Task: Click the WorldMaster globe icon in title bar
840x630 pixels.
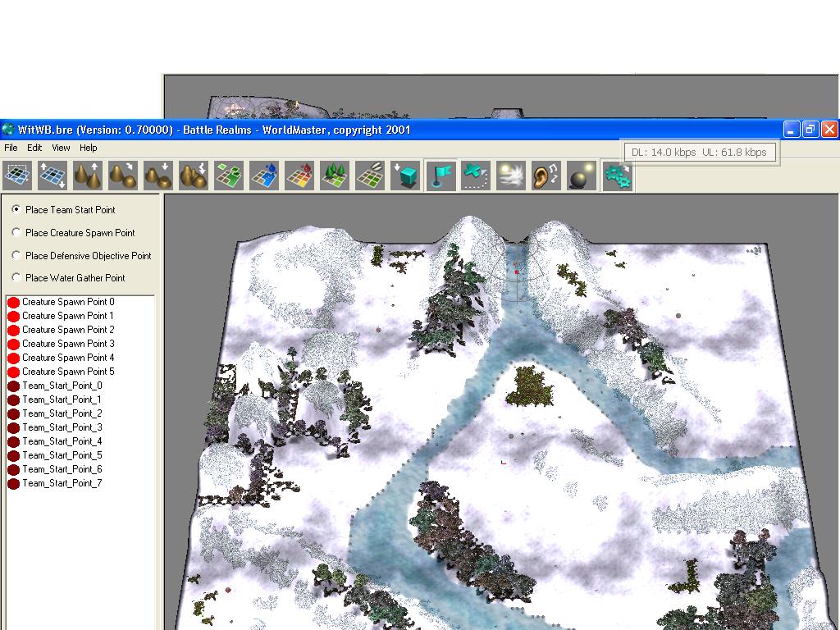Action: click(x=8, y=129)
